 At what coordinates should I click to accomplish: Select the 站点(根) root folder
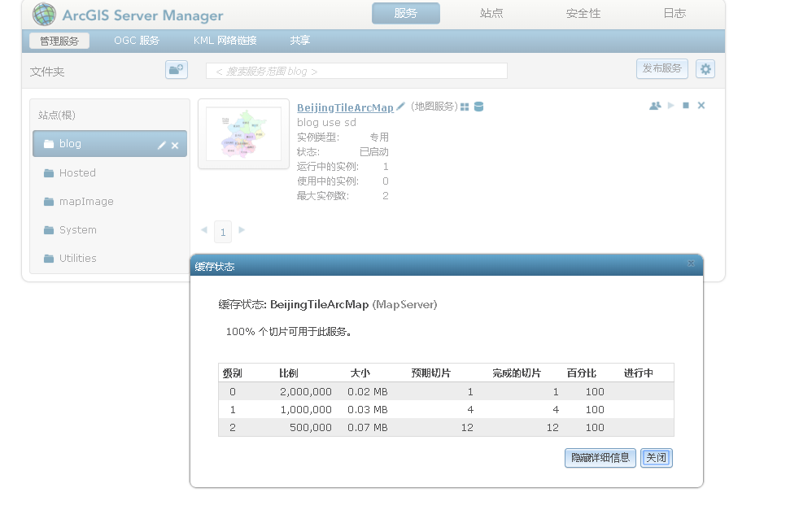pyautogui.click(x=57, y=115)
